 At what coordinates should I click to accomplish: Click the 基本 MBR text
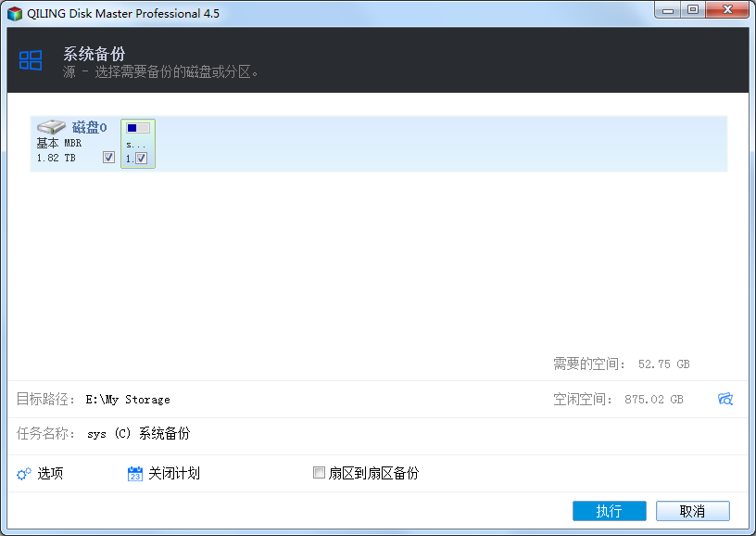[58, 143]
